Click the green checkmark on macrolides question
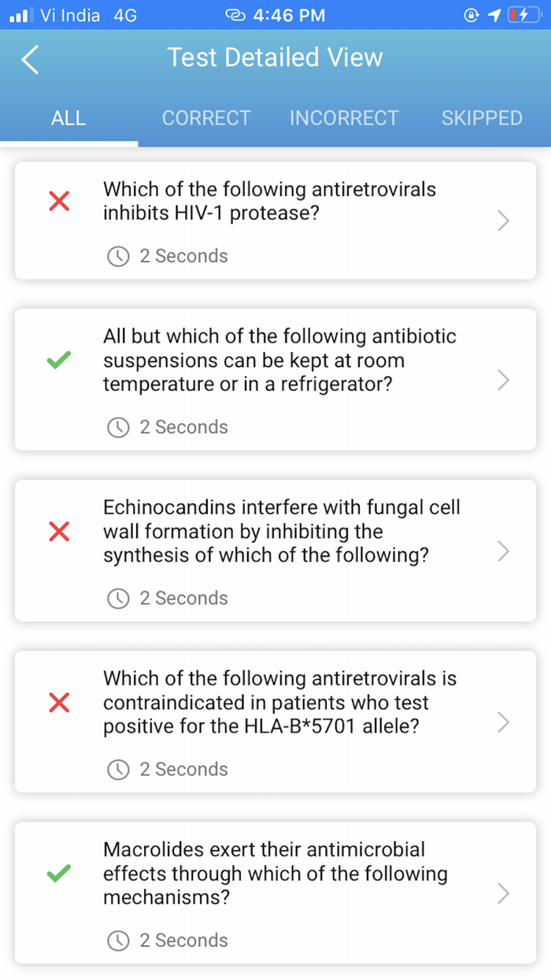Screen dimensions: 551x980 (x=59, y=874)
